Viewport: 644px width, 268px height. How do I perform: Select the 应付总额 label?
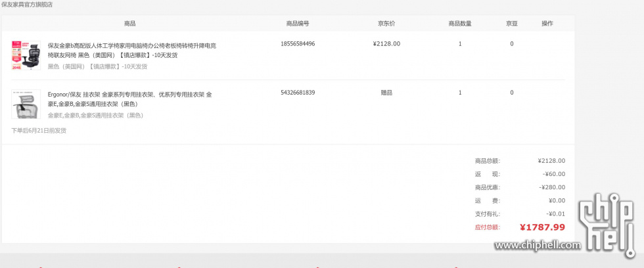click(x=488, y=227)
